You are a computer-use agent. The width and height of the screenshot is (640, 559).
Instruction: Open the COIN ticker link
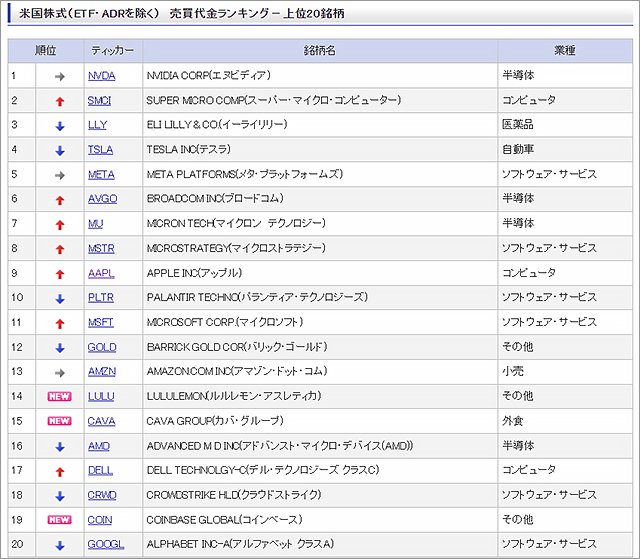pyautogui.click(x=100, y=520)
